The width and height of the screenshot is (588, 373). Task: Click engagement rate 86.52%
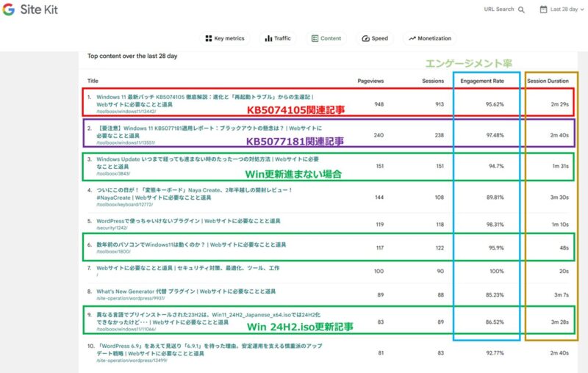(x=495, y=322)
